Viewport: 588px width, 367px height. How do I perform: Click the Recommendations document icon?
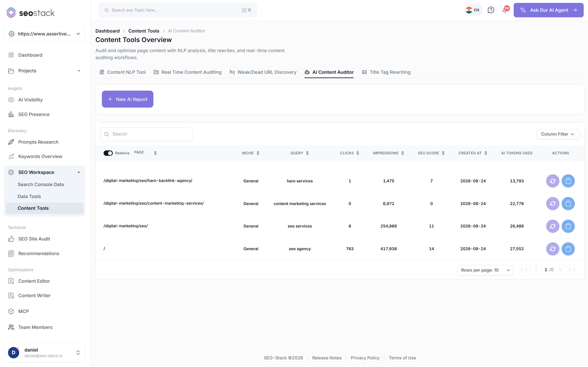pos(11,253)
